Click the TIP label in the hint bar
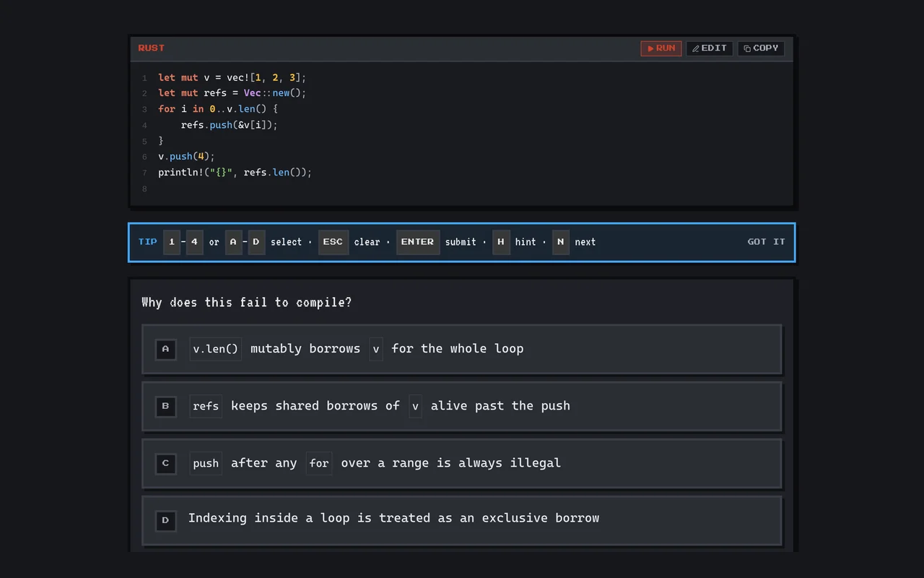 (148, 242)
